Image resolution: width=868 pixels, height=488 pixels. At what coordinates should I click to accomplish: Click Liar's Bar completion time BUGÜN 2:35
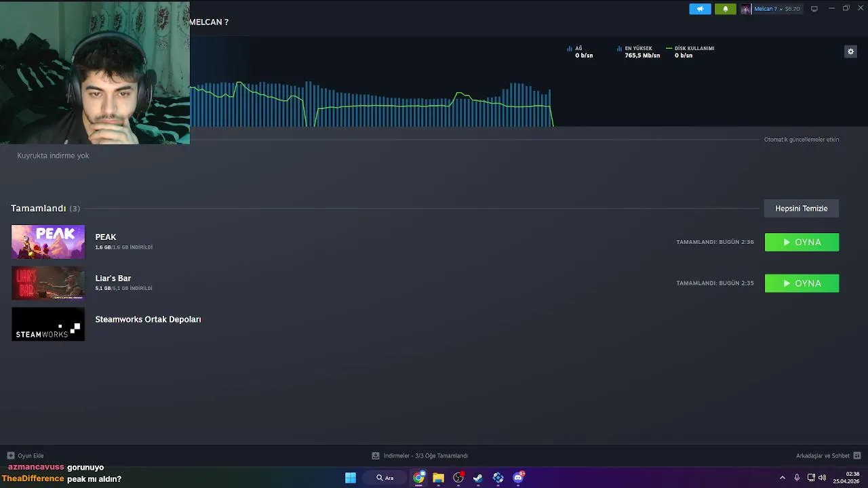[715, 283]
